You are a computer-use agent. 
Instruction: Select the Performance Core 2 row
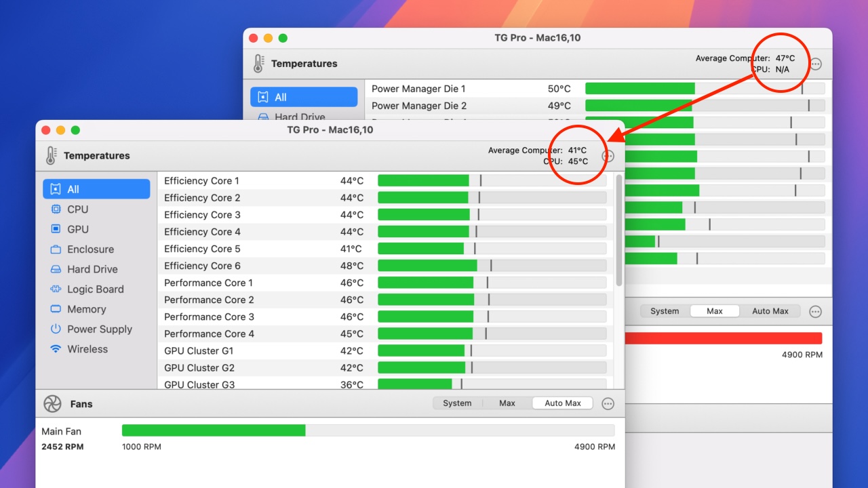pos(385,300)
